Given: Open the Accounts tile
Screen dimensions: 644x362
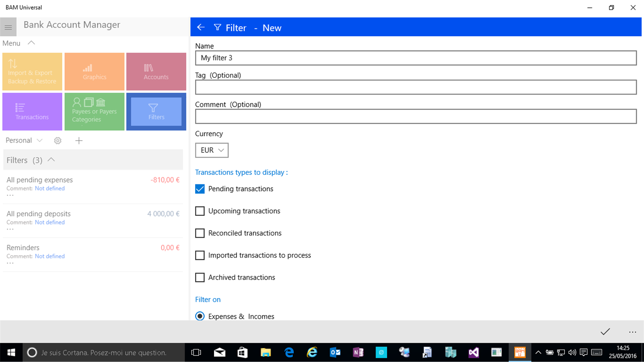Looking at the screenshot, I should point(156,71).
